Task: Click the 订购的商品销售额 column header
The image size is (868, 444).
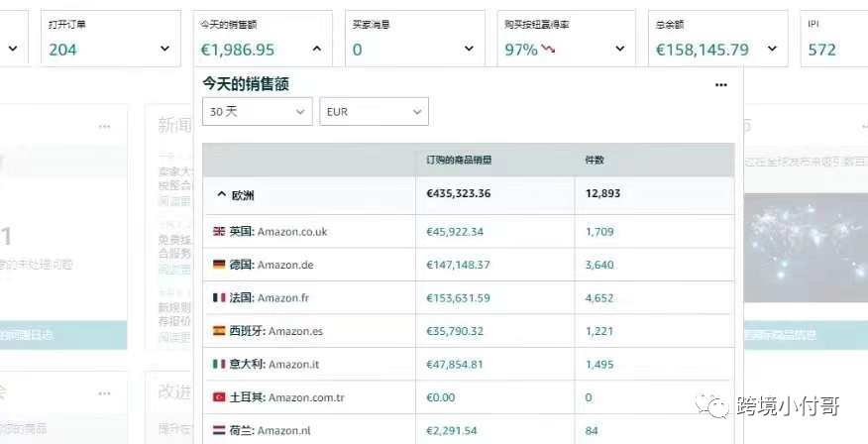Action: click(459, 160)
